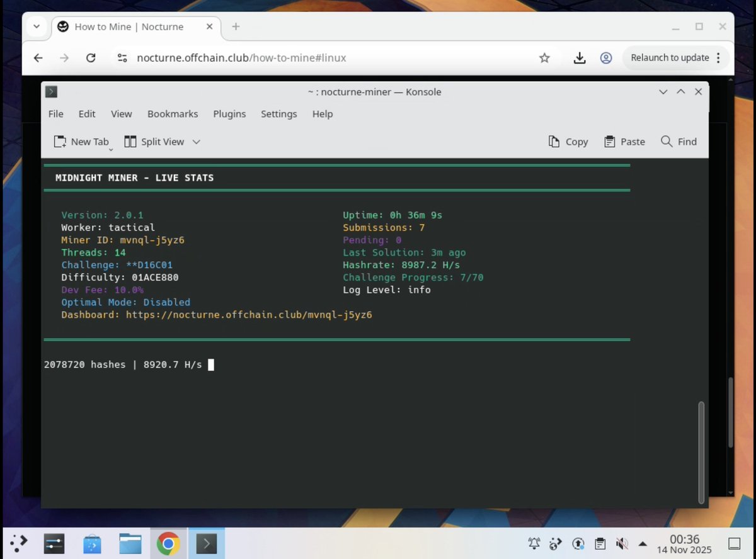Switch to Chrome via taskbar icon

168,543
